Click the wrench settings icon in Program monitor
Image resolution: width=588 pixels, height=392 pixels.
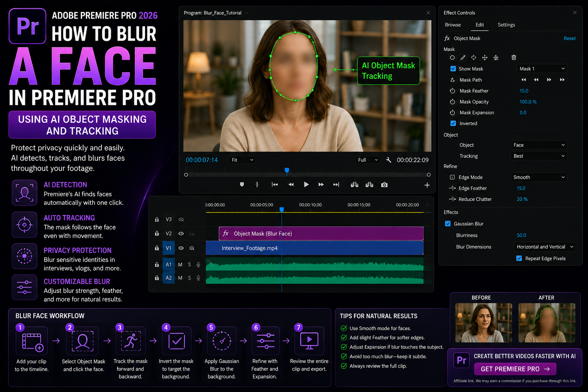(x=389, y=160)
